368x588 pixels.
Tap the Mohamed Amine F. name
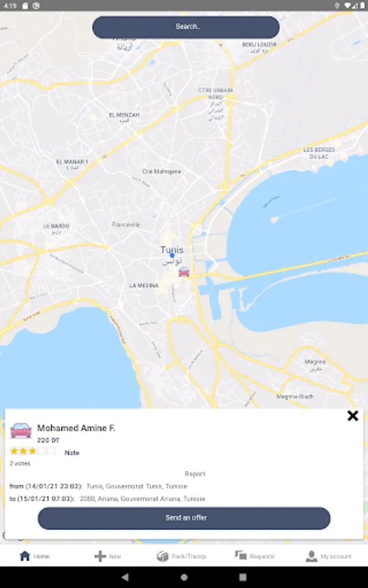[76, 428]
